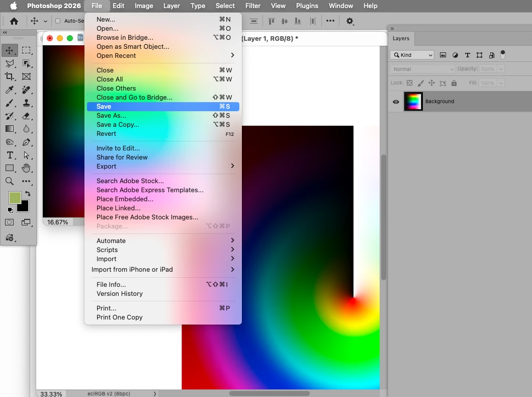Select the Move tool in the toolbox
Screen dimensions: 532x397
[x=10, y=50]
